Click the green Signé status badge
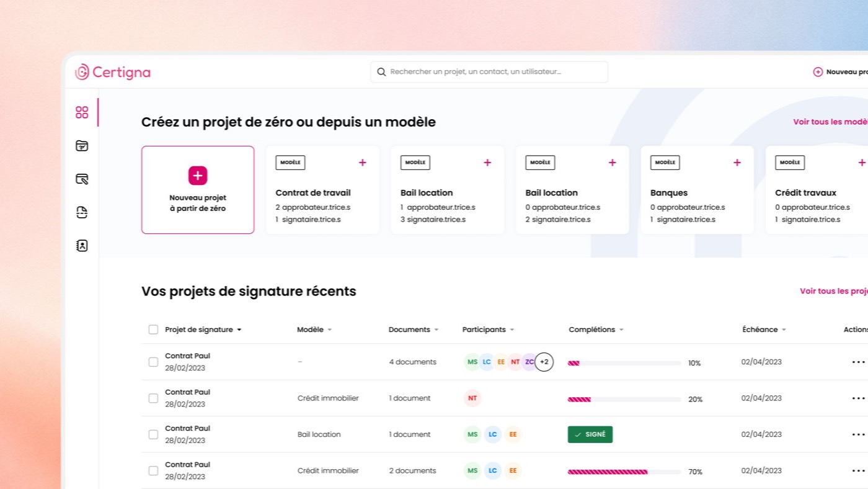 coord(590,434)
